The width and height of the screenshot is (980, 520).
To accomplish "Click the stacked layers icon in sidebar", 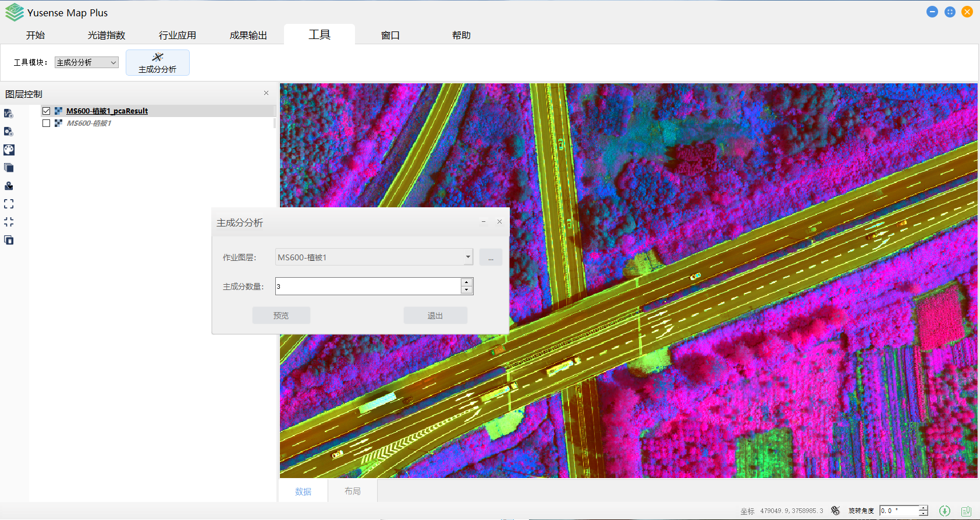I will 9,168.
